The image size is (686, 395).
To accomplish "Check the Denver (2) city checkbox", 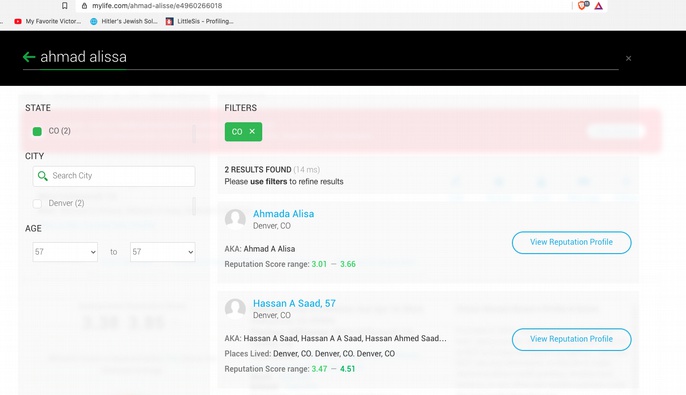I will coord(37,203).
